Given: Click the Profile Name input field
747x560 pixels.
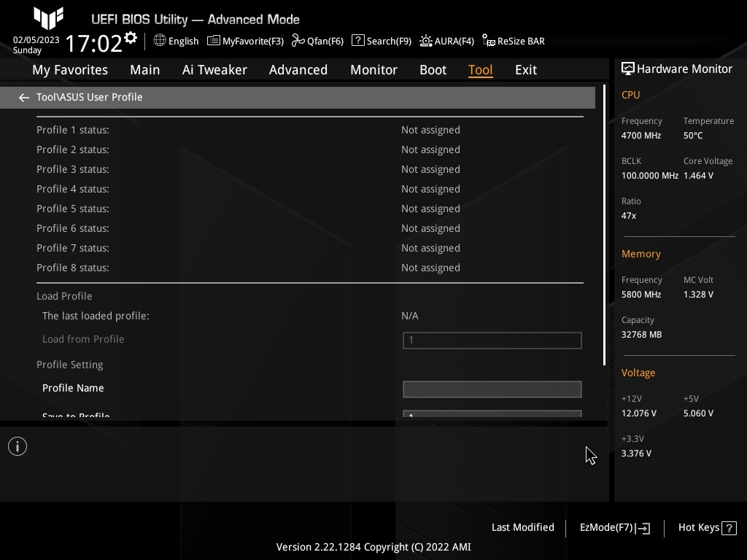Looking at the screenshot, I should 492,389.
